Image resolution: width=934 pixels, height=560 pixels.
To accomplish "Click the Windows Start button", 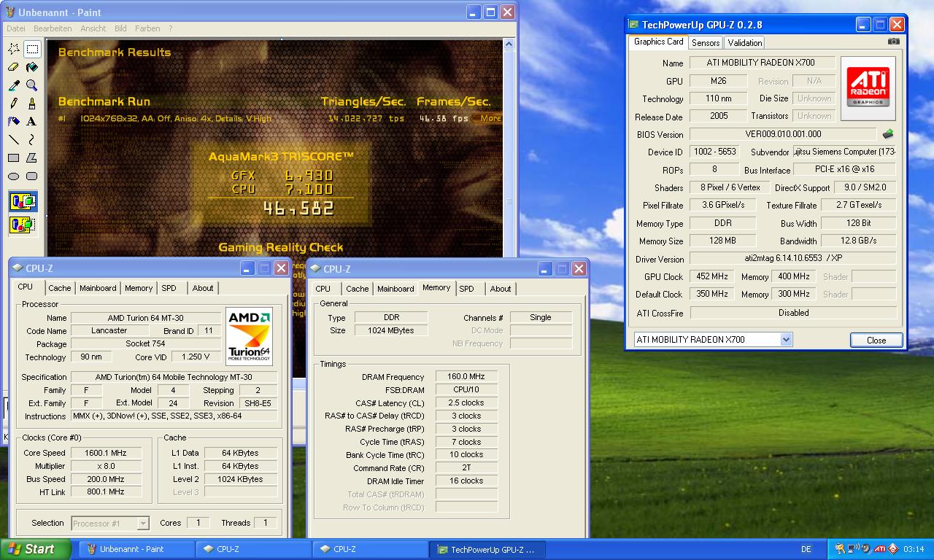I will pyautogui.click(x=36, y=549).
